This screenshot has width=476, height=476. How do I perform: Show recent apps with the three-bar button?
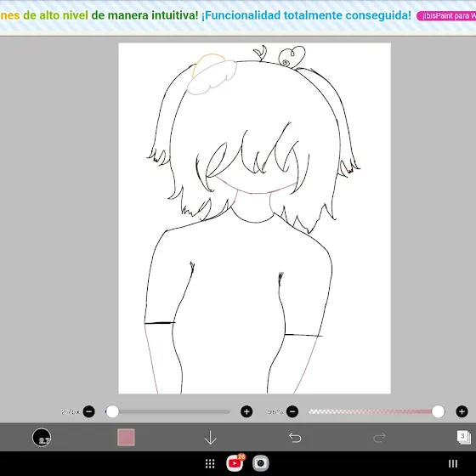pos(453,463)
